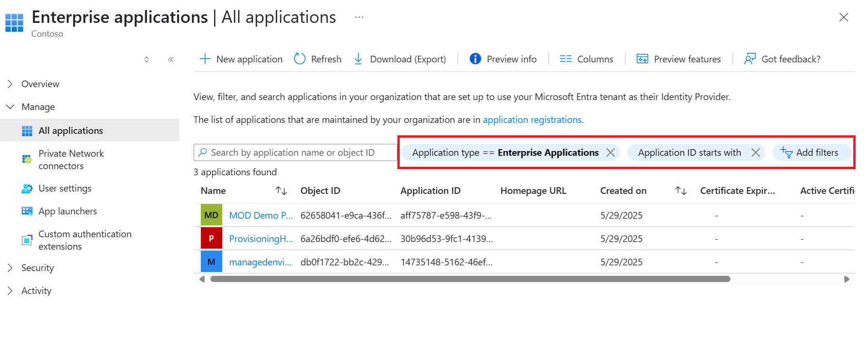This screenshot has width=868, height=343.
Task: Focus the search by application name field
Action: click(295, 152)
